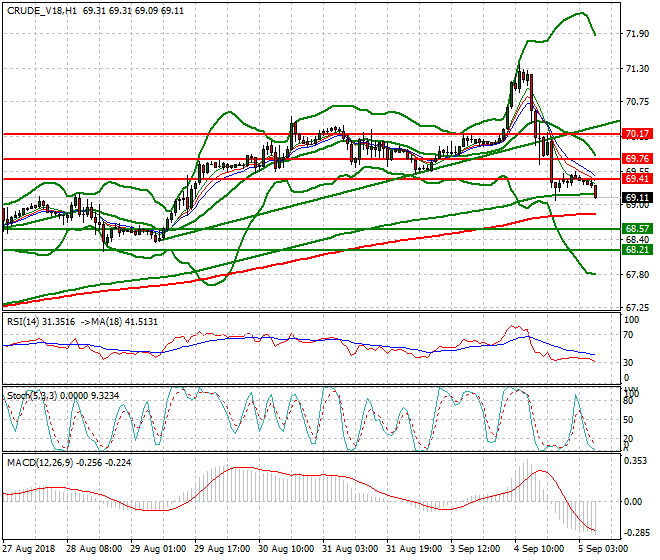Select the 68.21 green support level label
Screen dimensions: 660x560
click(637, 250)
